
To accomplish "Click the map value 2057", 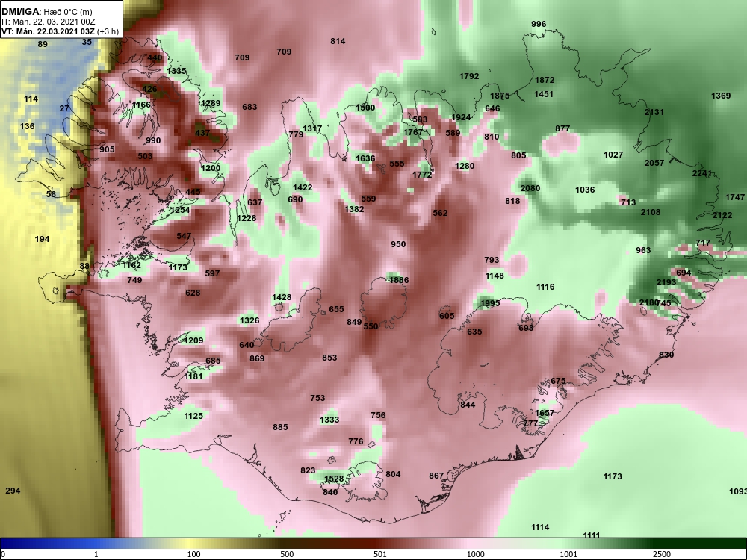I will point(654,162).
